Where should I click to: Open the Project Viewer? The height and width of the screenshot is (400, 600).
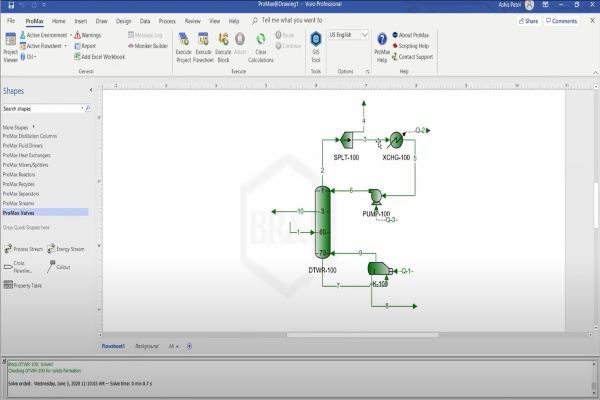click(x=11, y=47)
